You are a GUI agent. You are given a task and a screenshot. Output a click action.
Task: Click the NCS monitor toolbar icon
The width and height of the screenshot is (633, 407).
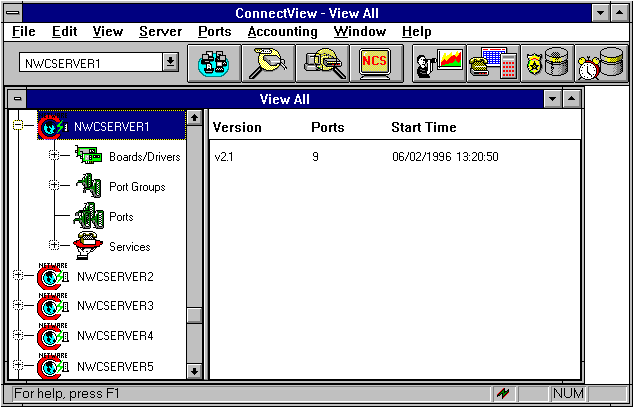click(376, 62)
